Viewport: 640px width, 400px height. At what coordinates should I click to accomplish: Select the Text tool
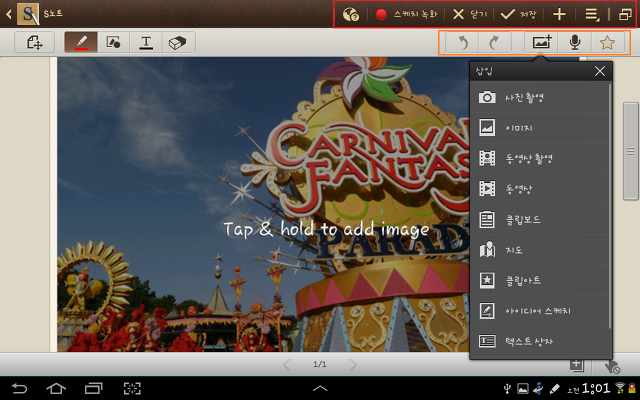click(x=146, y=42)
